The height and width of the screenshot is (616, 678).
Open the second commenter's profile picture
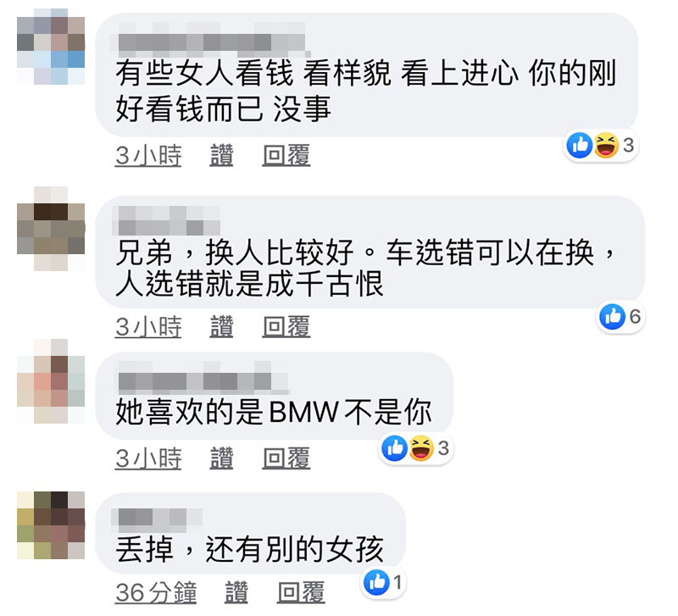pyautogui.click(x=51, y=229)
